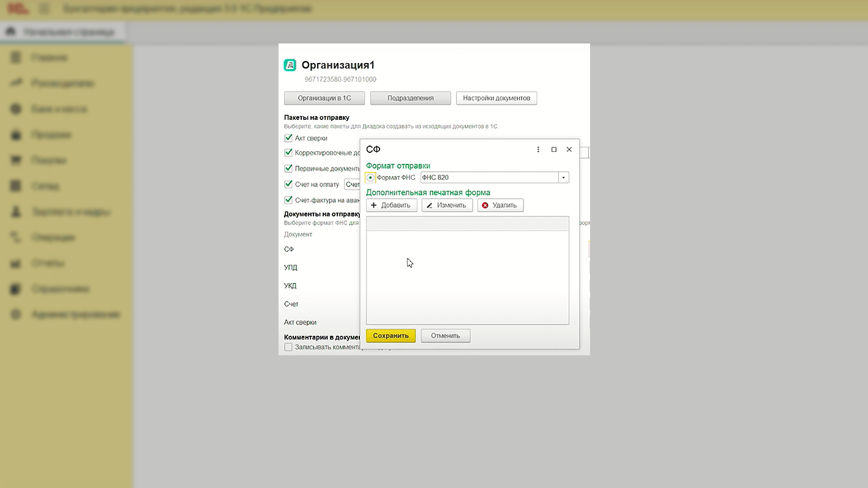The image size is (868, 488).
Task: Uncheck the Акт сверки package checkbox
Action: tap(288, 138)
